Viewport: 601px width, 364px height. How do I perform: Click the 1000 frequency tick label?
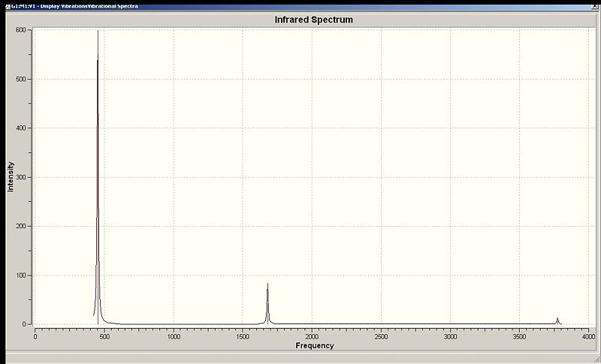click(174, 337)
